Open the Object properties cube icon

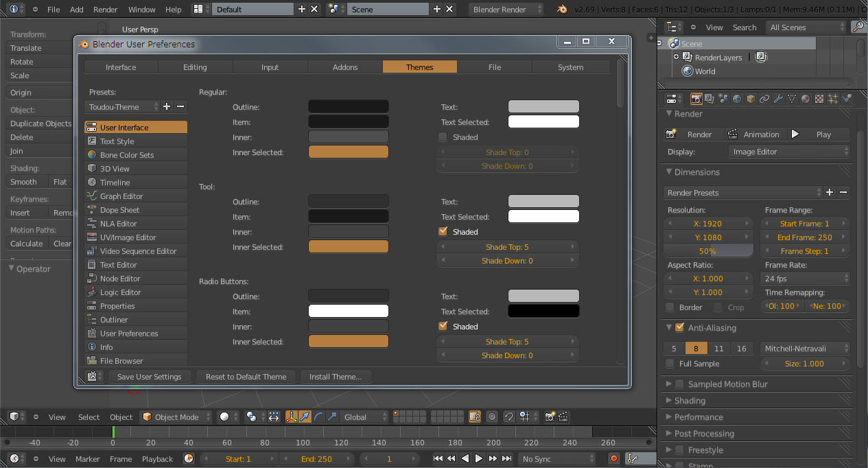[751, 99]
